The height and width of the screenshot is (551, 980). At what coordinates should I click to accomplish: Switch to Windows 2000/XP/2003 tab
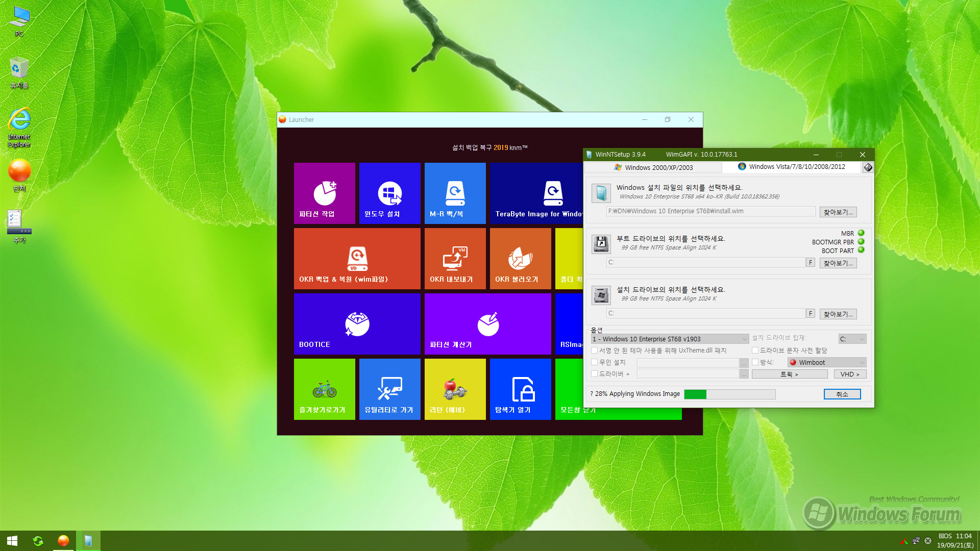tap(653, 167)
